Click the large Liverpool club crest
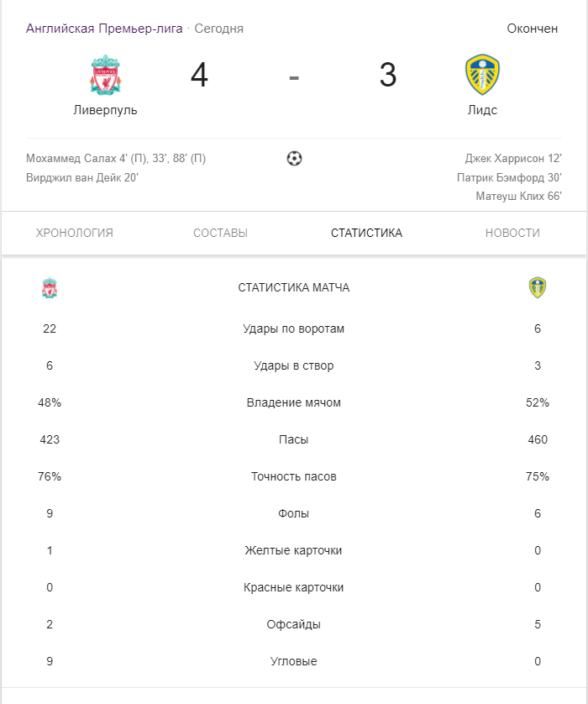Screen dimensions: 588x704 click(105, 75)
